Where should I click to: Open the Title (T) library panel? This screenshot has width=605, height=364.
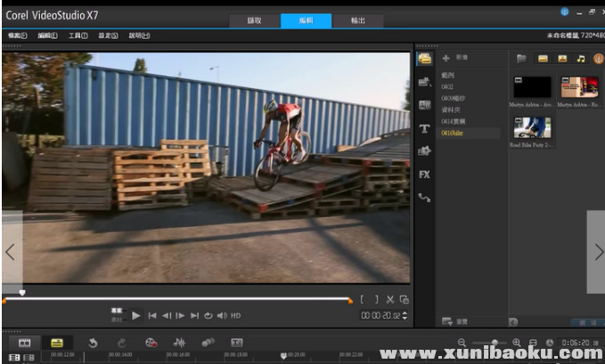[x=425, y=128]
